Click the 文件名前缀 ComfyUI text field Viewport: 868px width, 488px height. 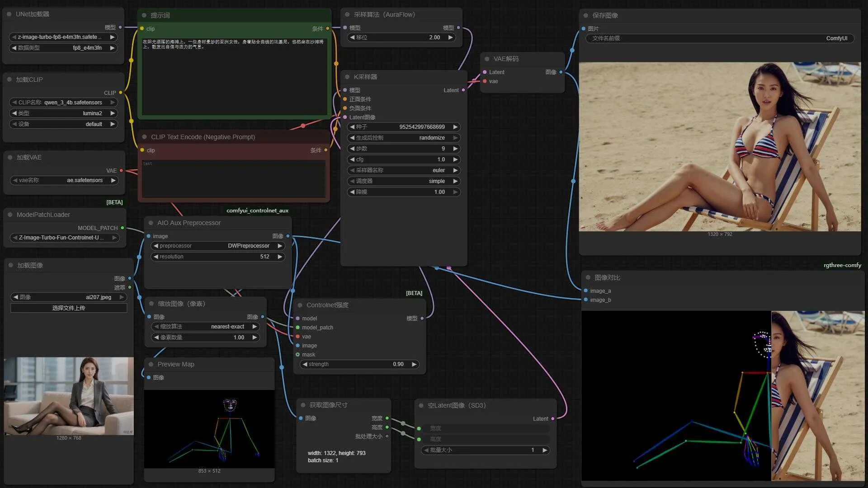pyautogui.click(x=719, y=38)
